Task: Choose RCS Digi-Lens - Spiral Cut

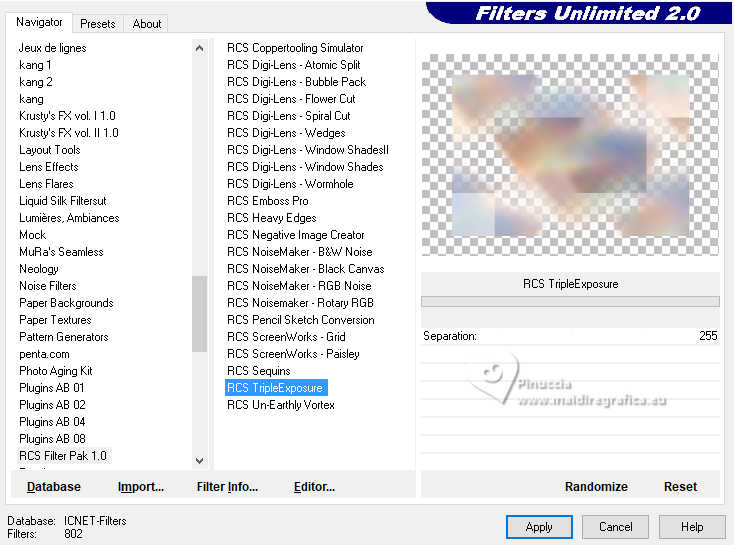Action: click(288, 116)
